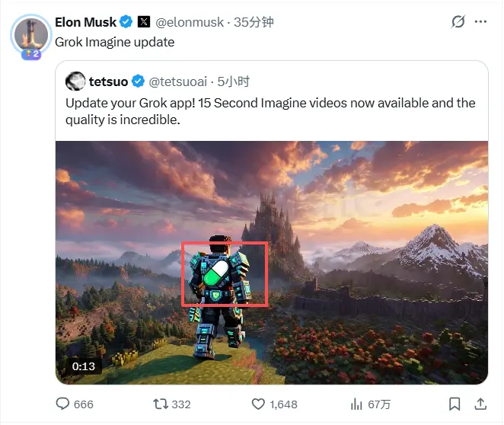Open the @tetsuoai handle link
504x425 pixels.
(x=177, y=81)
